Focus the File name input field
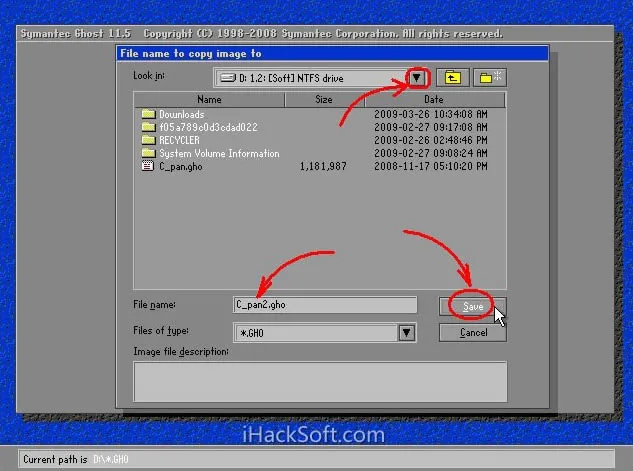Screen dimensions: 633x471 (x=325, y=305)
